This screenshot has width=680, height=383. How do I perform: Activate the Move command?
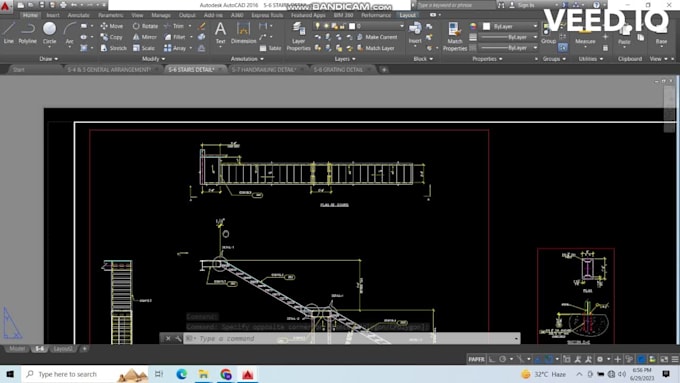(x=112, y=26)
